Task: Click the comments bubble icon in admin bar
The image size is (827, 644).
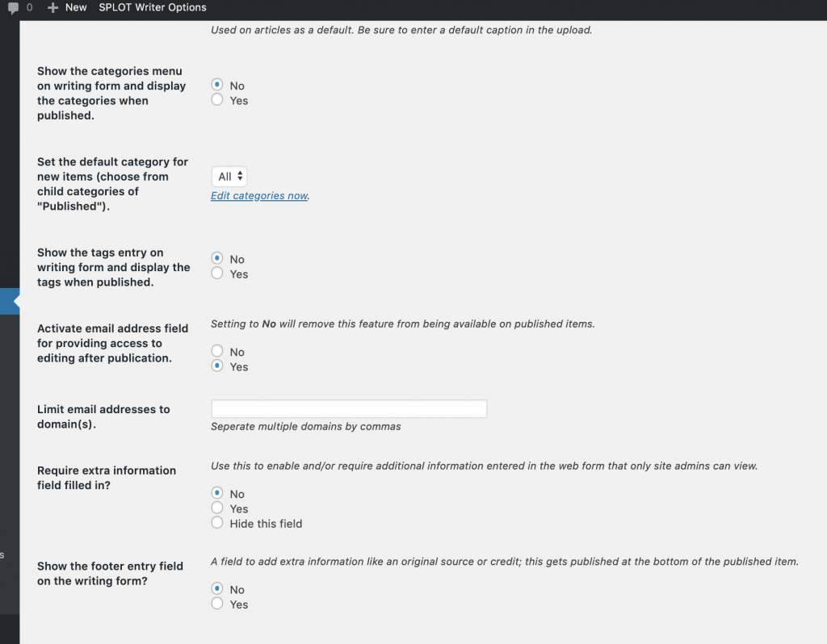Action: click(13, 7)
